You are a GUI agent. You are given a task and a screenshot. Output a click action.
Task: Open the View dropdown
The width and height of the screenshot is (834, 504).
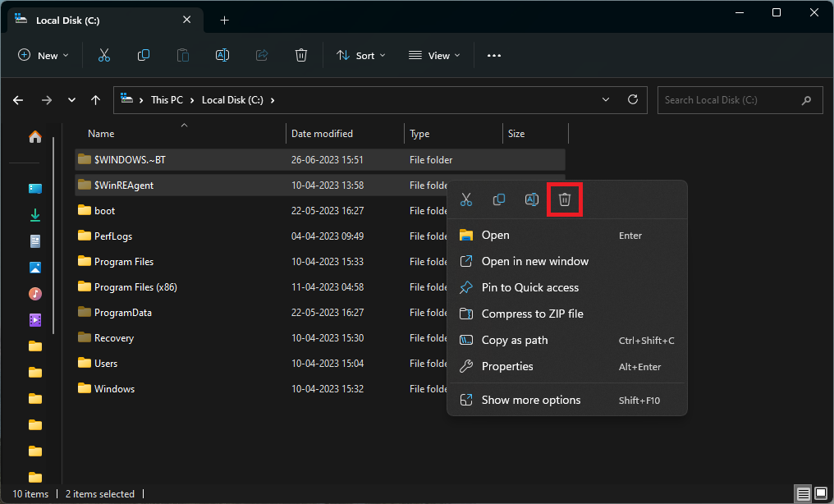pos(434,55)
